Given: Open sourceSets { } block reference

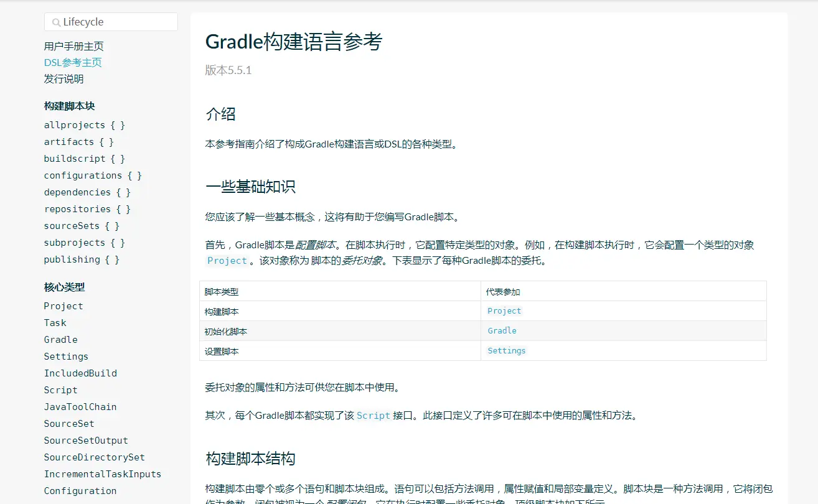Looking at the screenshot, I should [82, 226].
